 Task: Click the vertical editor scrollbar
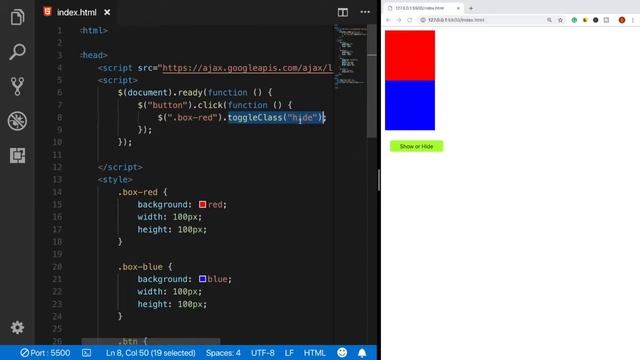372,81
